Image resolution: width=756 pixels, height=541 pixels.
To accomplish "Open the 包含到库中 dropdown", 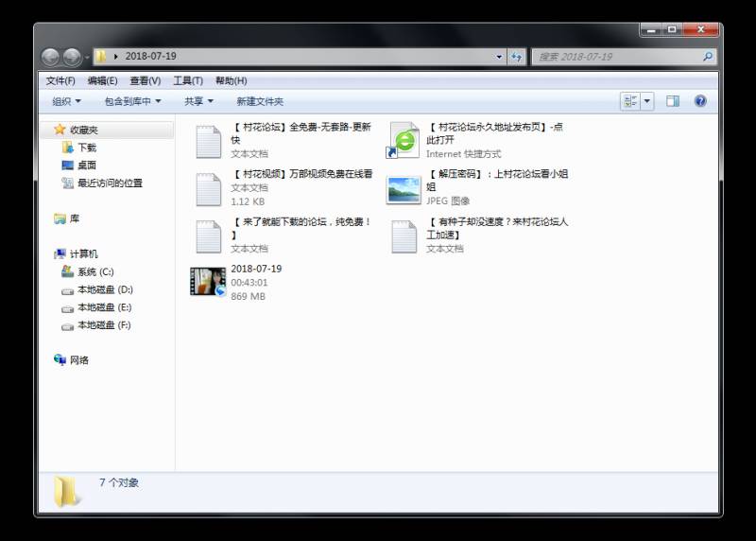I will 132,101.
